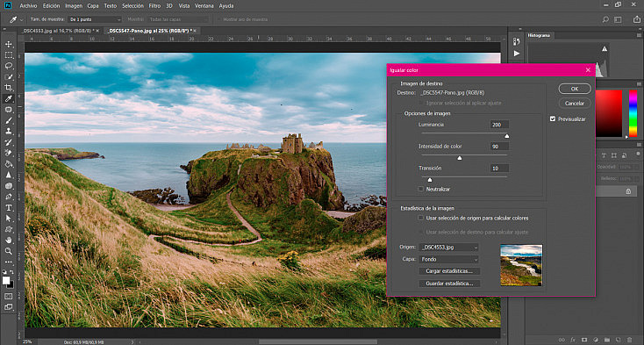Select the Histograma panel tab
The image size is (644, 345).
click(539, 35)
